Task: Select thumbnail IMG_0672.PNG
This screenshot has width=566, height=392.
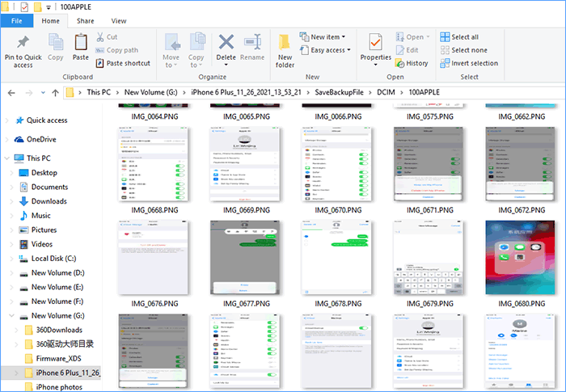Action: coord(520,164)
